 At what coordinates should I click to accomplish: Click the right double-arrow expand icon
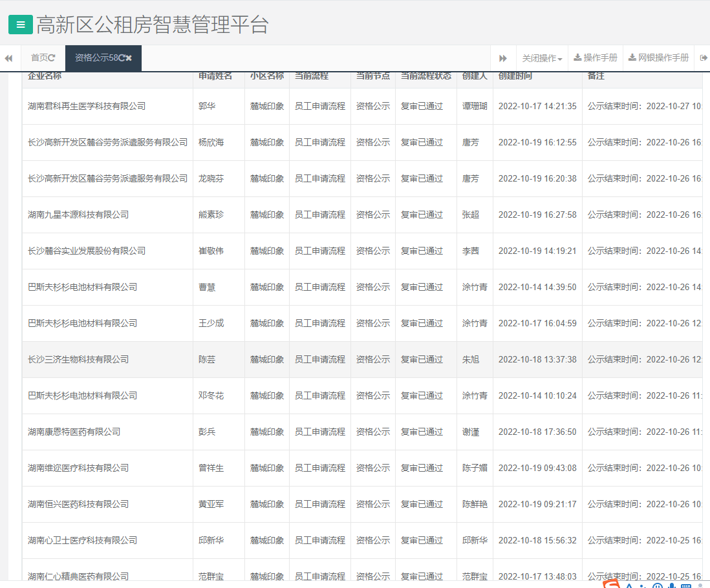click(x=504, y=58)
